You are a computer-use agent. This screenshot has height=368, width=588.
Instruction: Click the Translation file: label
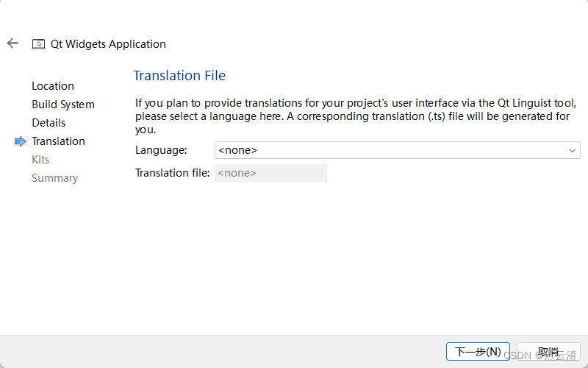coord(173,173)
